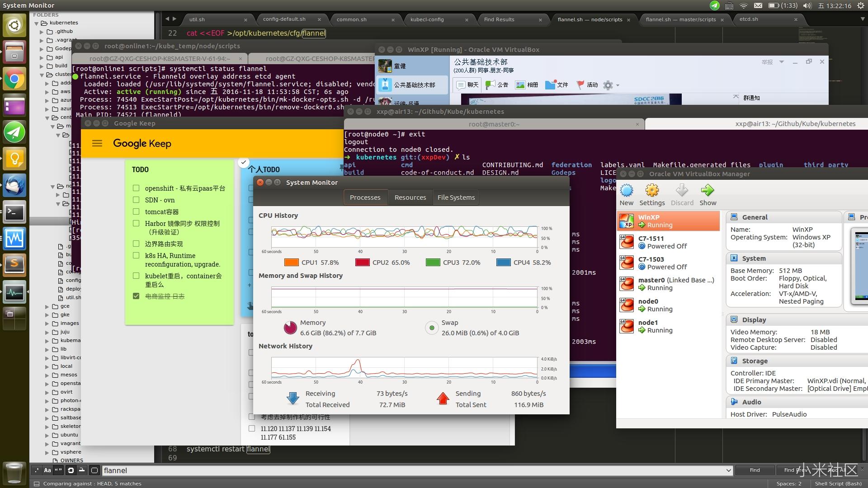This screenshot has width=868, height=488.
Task: Open the find history dropdown arrow
Action: pos(728,470)
